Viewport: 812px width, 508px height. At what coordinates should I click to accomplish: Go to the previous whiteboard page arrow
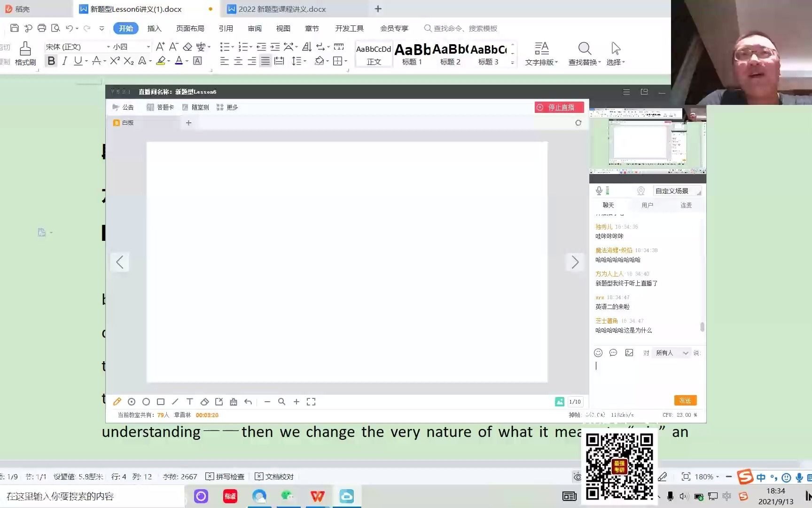[120, 262]
